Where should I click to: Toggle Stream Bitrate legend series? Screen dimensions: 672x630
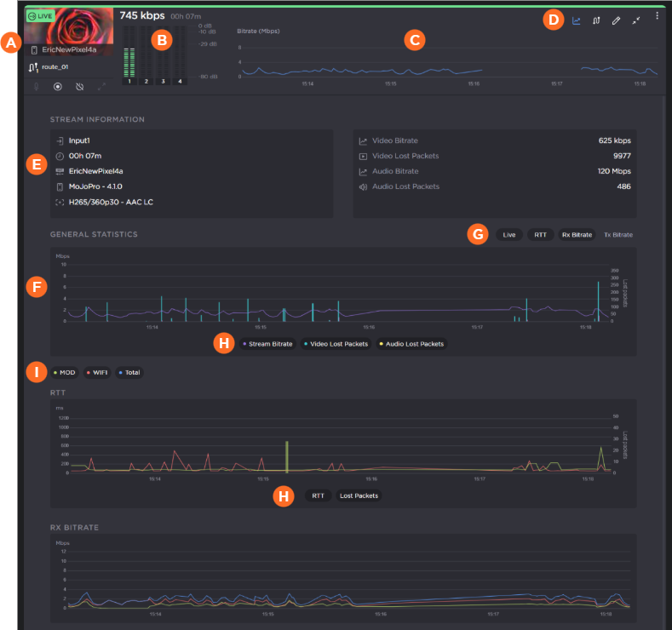267,344
